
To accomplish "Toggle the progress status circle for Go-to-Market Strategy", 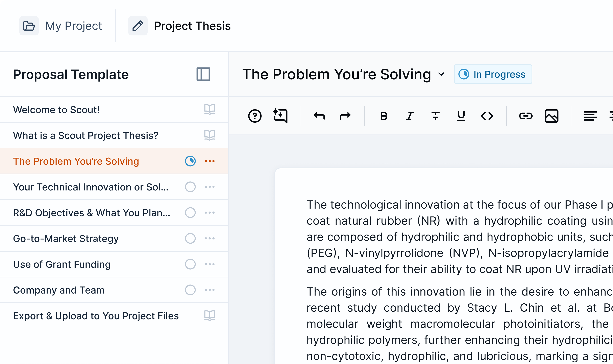I will coord(190,238).
